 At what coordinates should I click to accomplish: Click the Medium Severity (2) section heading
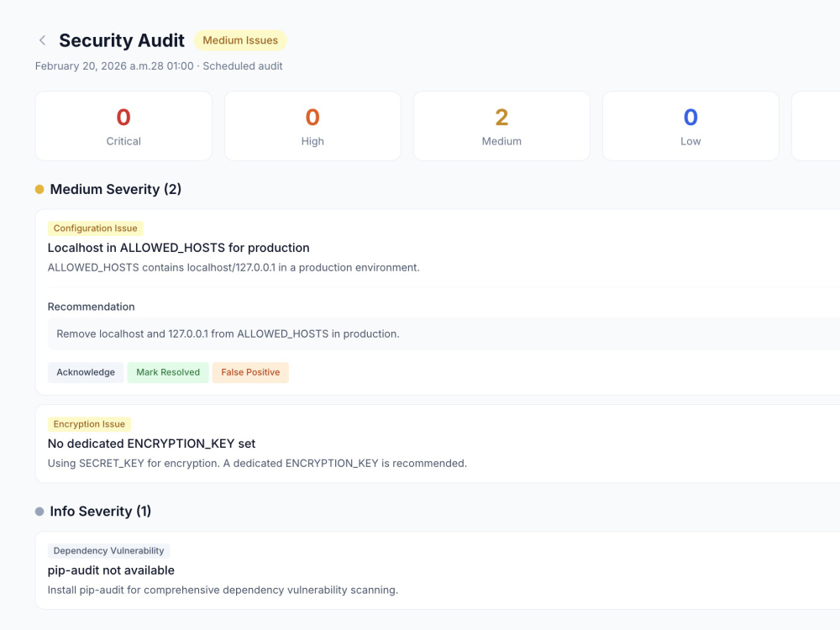(116, 189)
